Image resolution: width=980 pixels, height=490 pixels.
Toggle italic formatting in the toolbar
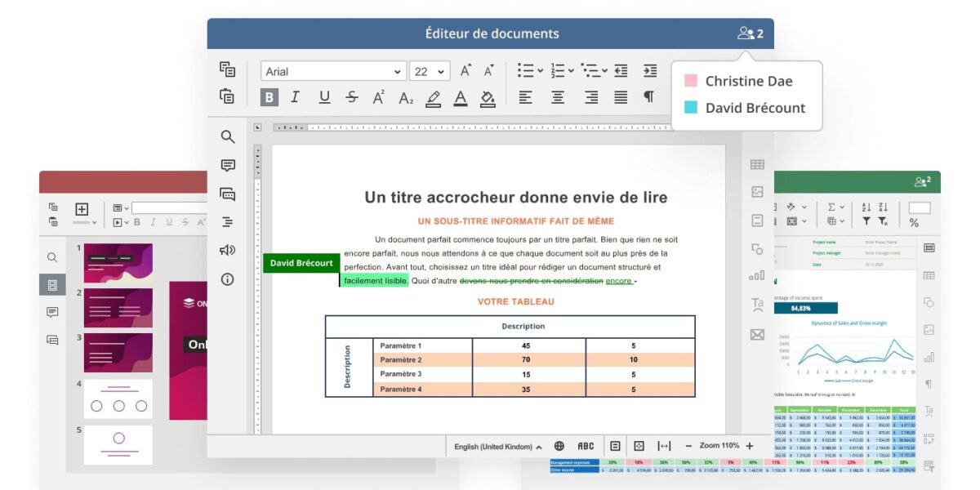tap(295, 96)
